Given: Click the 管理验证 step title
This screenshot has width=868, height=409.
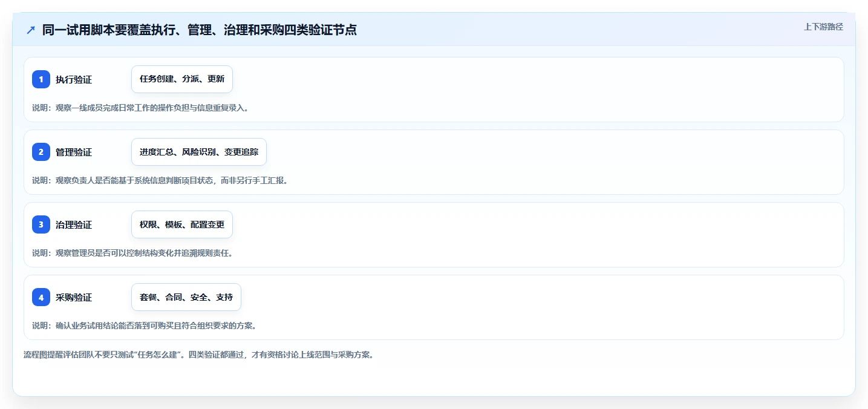Looking at the screenshot, I should (x=74, y=152).
